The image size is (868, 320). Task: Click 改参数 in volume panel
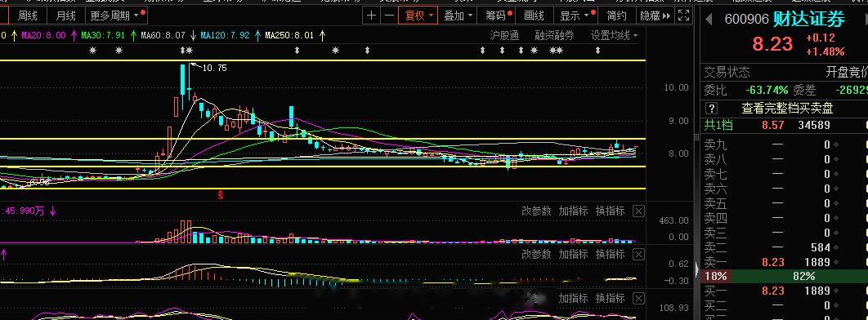(x=536, y=211)
